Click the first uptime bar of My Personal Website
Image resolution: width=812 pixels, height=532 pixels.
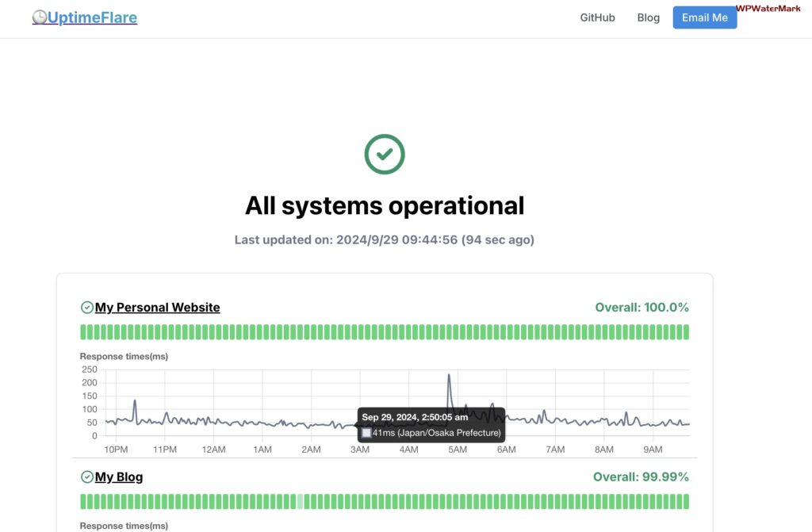(82, 332)
